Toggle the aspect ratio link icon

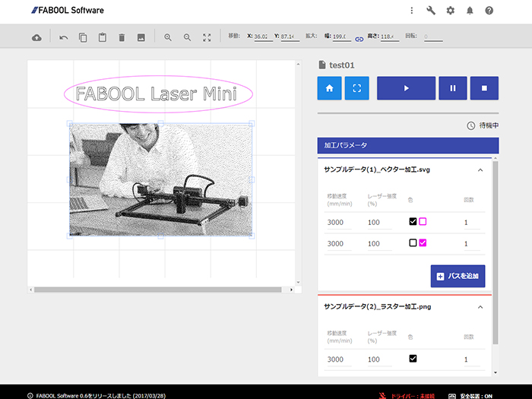(359, 40)
